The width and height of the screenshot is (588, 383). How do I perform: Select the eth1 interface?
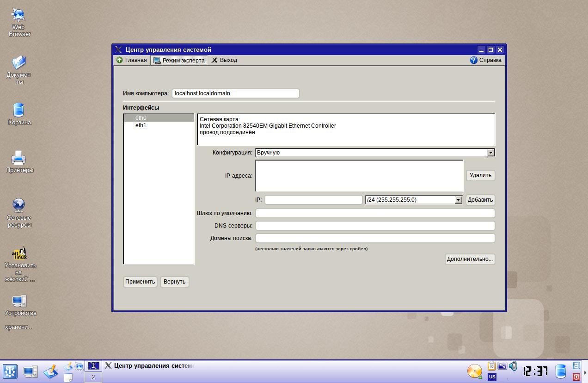click(x=141, y=125)
